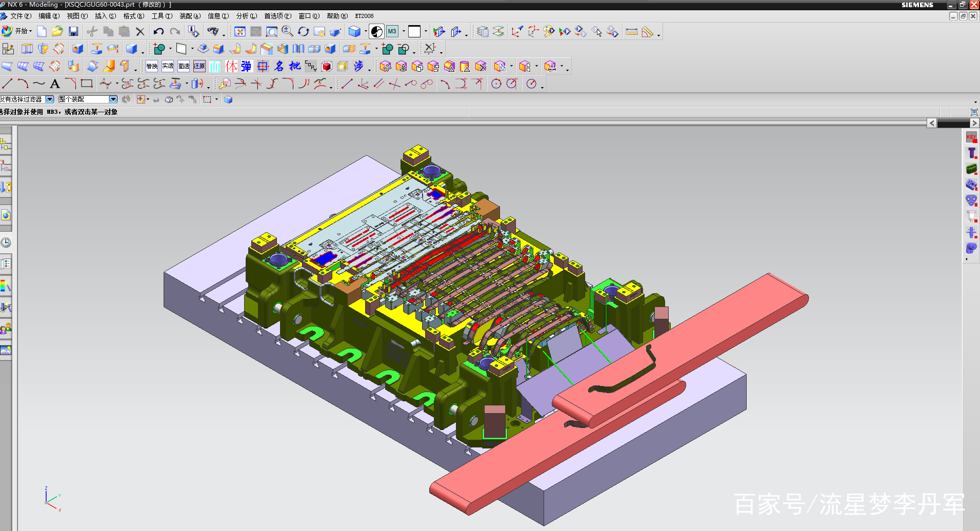Open the Roles sidebar tab icon
The height and width of the screenshot is (531, 980).
point(6,329)
